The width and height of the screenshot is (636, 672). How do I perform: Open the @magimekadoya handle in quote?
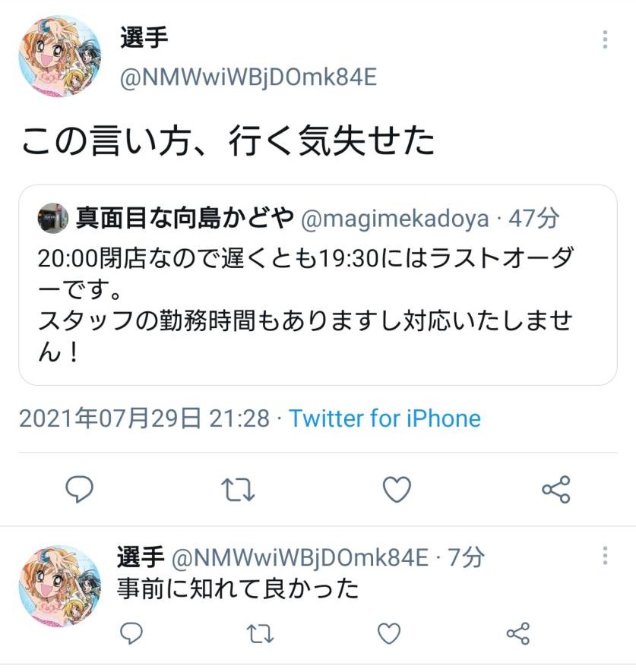pos(395,219)
